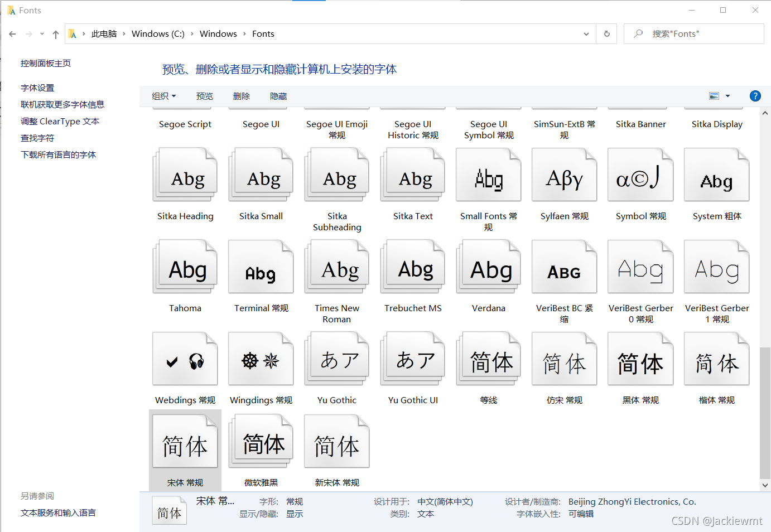This screenshot has width=771, height=532.
Task: Navigate to 此电脑 in the breadcrumb
Action: point(104,34)
